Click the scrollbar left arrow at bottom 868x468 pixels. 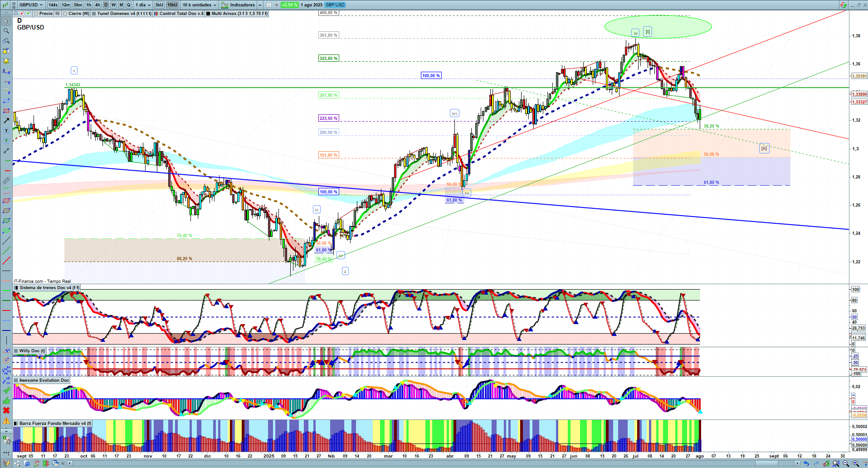point(69,463)
